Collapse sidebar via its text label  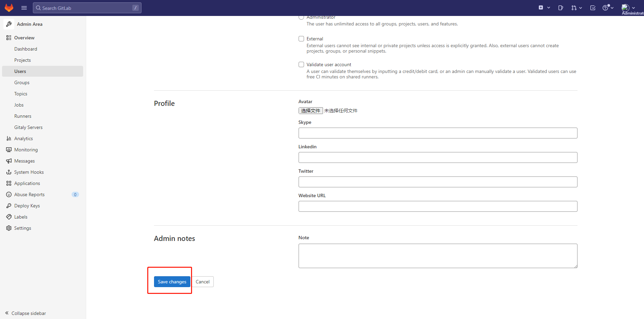[x=29, y=313]
